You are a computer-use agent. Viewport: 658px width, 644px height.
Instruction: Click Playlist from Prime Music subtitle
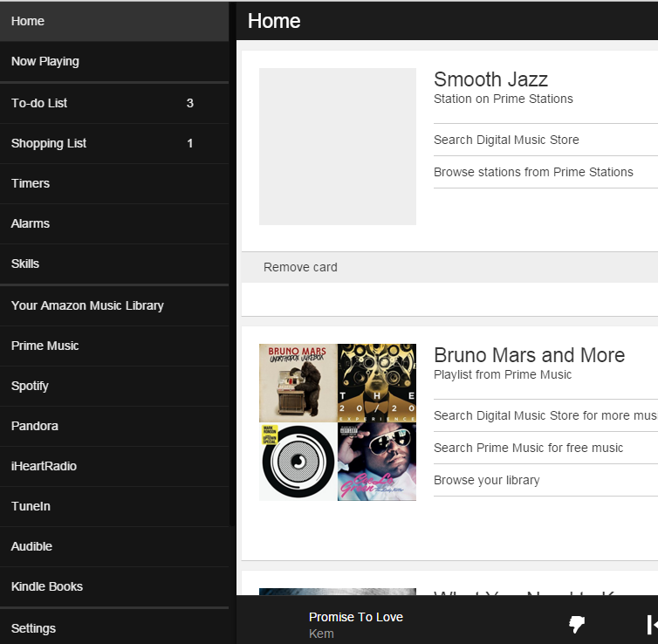[503, 374]
